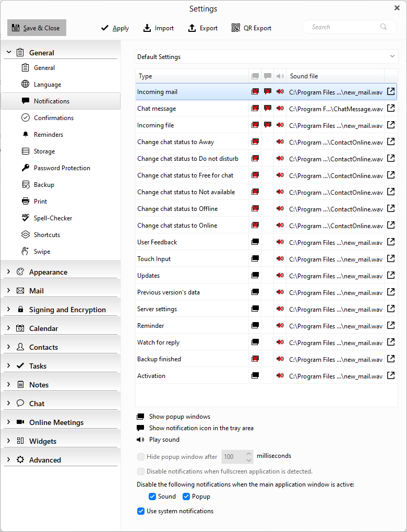Toggle sound icon for User Feedback row

280,242
